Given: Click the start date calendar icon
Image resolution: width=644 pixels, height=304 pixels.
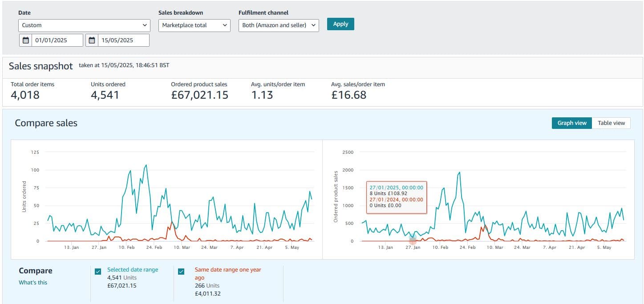Looking at the screenshot, I should click(x=26, y=40).
